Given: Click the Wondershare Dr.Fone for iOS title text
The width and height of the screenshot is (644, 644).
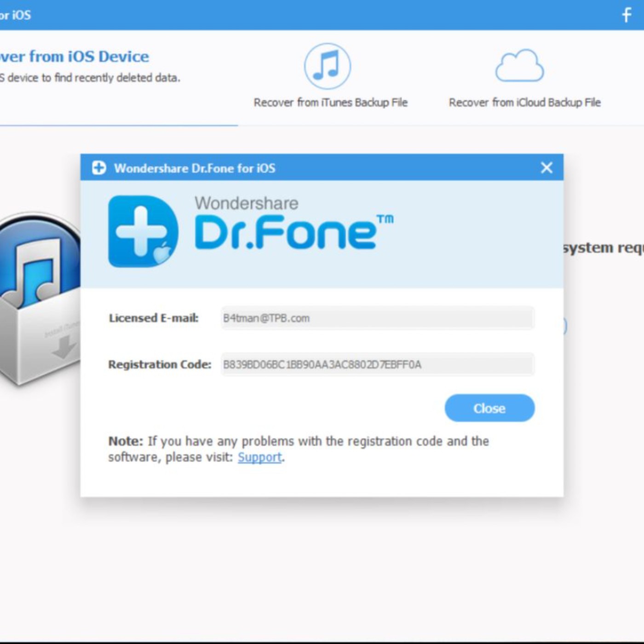Looking at the screenshot, I should click(x=195, y=168).
